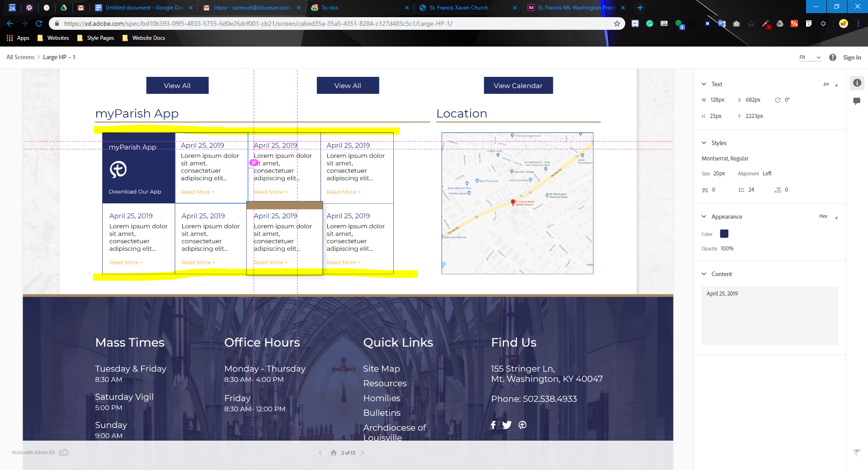Click the View Calendar button
Image resolution: width=868 pixels, height=470 pixels.
coord(518,85)
